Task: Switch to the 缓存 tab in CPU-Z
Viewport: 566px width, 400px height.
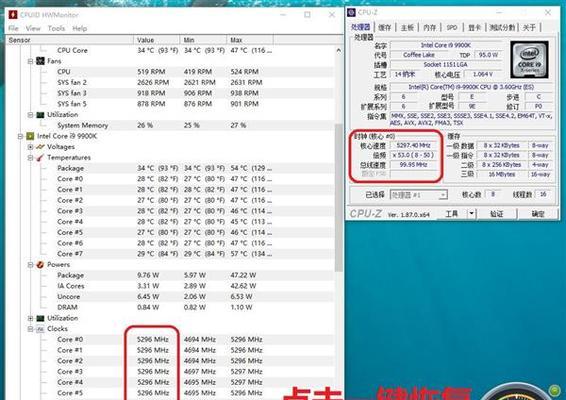Action: tap(385, 27)
